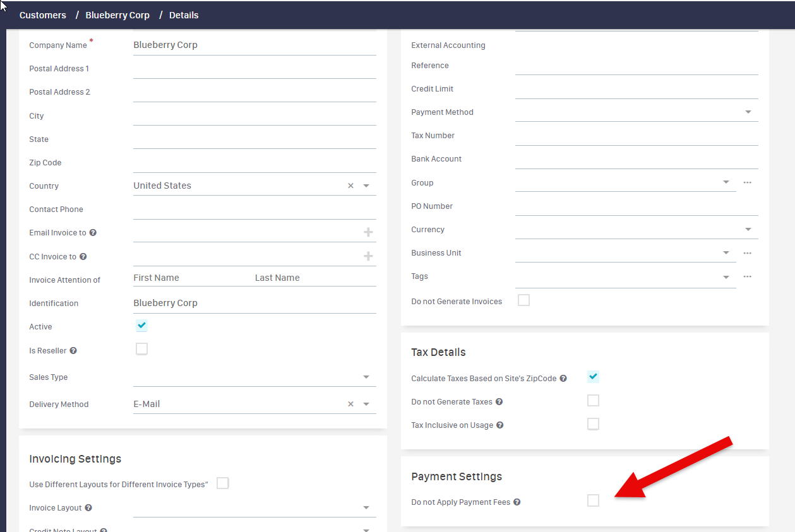Screen dimensions: 795x532
Task: Expand the Country dropdown arrow
Action: point(366,186)
